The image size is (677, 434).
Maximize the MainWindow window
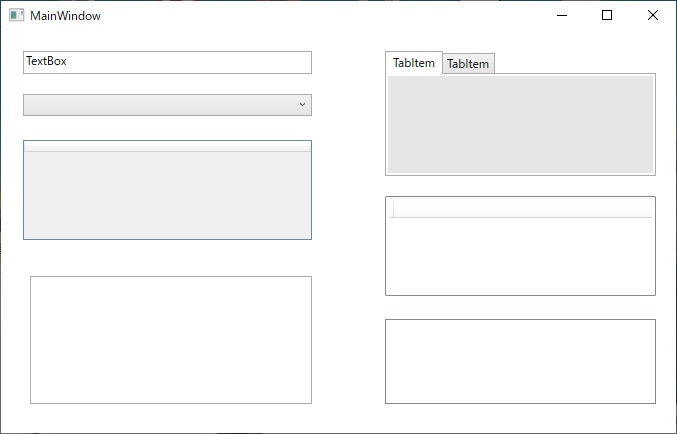607,15
